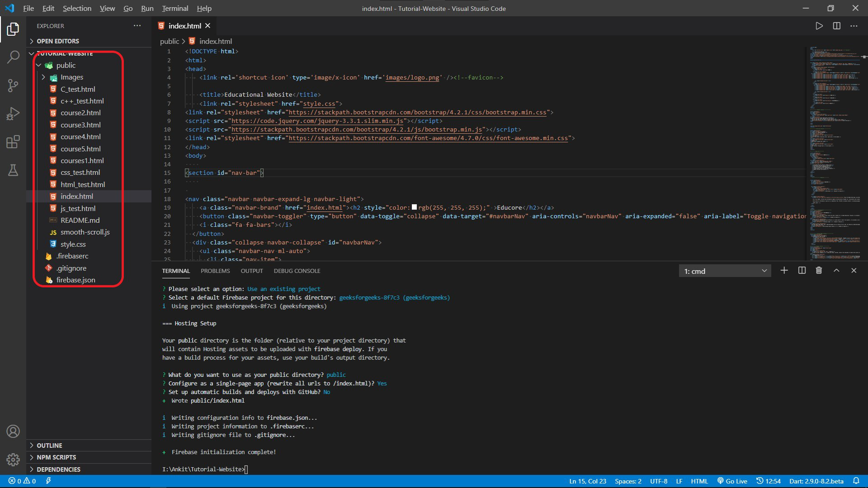868x488 pixels.
Task: Open the terminal selector dropdown showing cmd
Action: point(725,271)
